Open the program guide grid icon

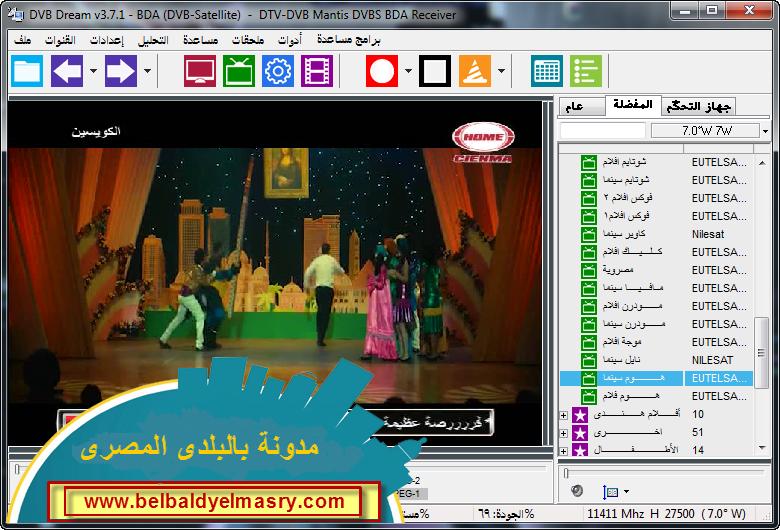[x=547, y=71]
